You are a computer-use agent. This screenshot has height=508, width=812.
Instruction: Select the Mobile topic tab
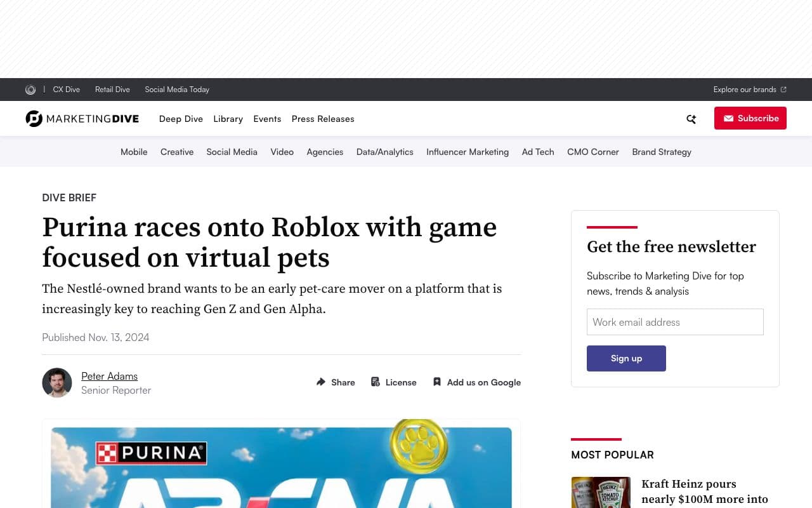pos(134,152)
